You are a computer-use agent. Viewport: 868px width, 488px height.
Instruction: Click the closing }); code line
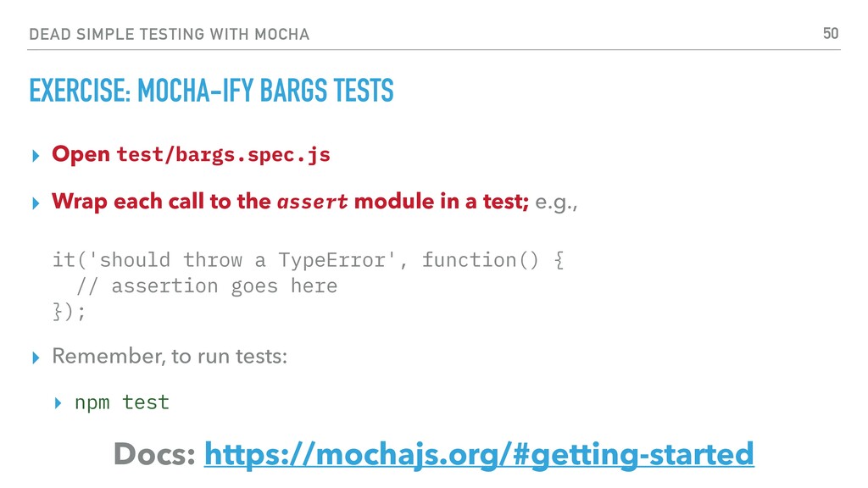click(70, 312)
